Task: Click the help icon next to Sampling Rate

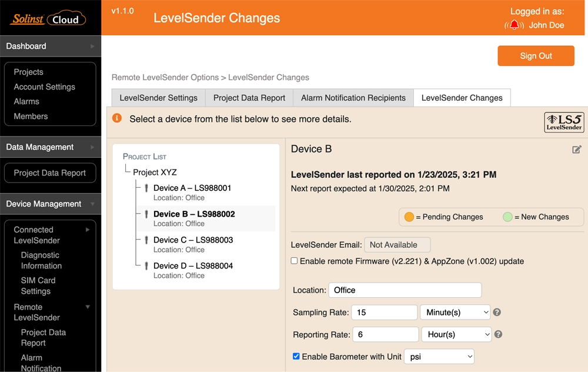Action: pyautogui.click(x=497, y=312)
